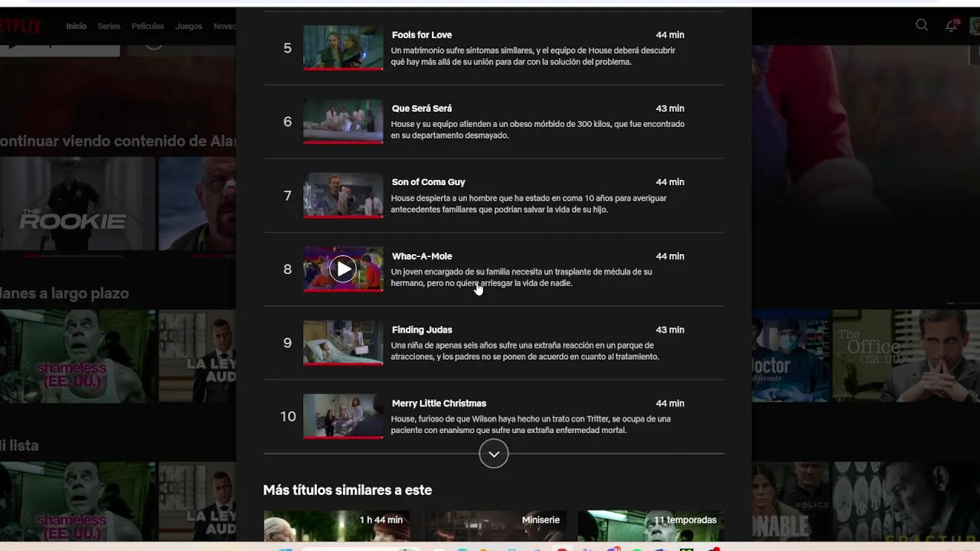Open Series in the Netflix navigation
Screen dimensions: 980x551
[109, 26]
